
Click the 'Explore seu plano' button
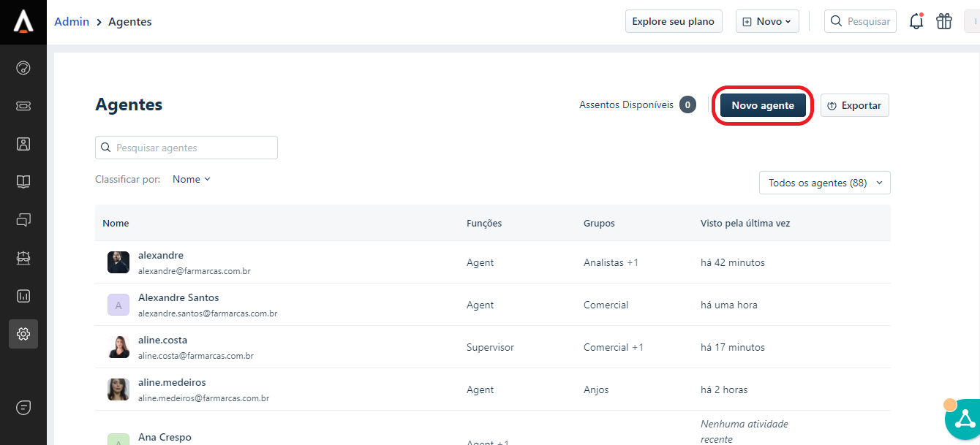[673, 21]
